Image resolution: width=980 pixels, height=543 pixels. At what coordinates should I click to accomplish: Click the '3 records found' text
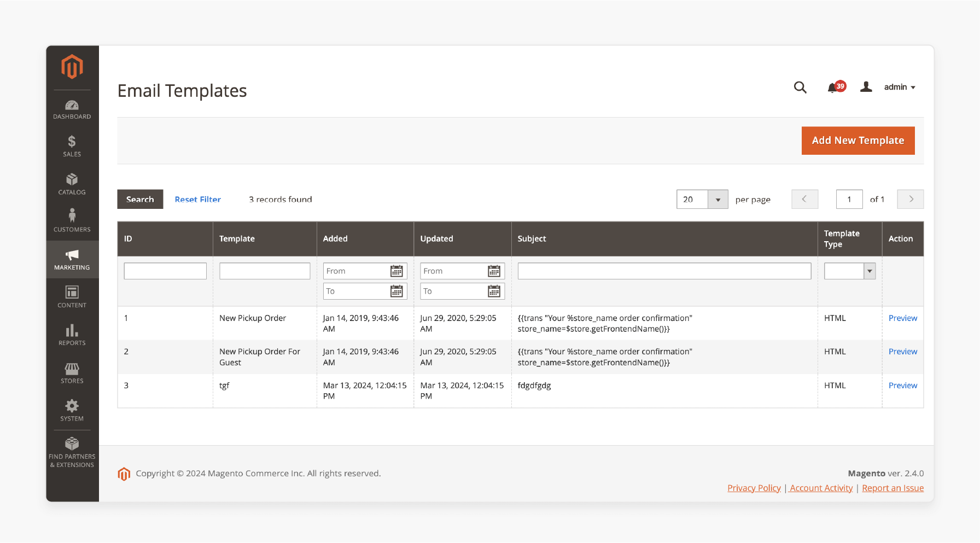tap(281, 200)
